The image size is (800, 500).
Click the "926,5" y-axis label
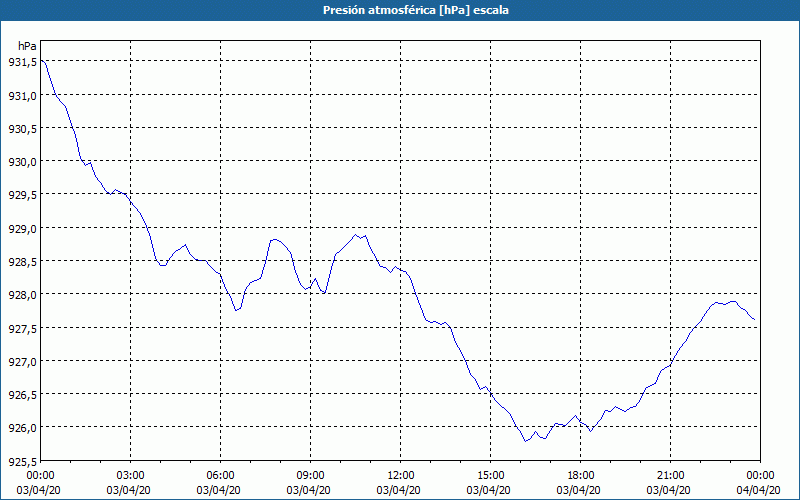pos(22,394)
